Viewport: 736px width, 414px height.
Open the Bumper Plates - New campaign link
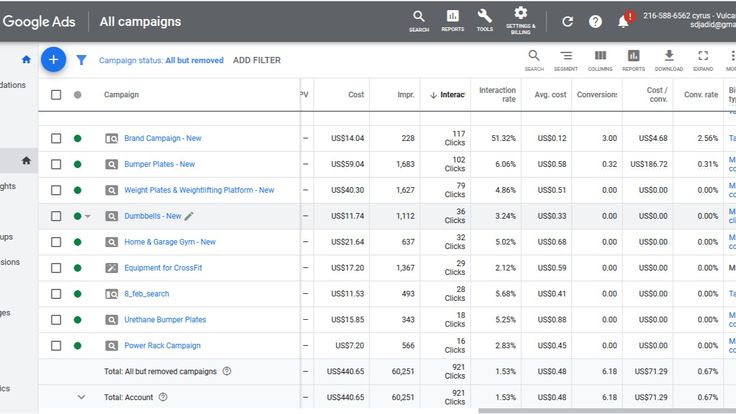coord(159,164)
